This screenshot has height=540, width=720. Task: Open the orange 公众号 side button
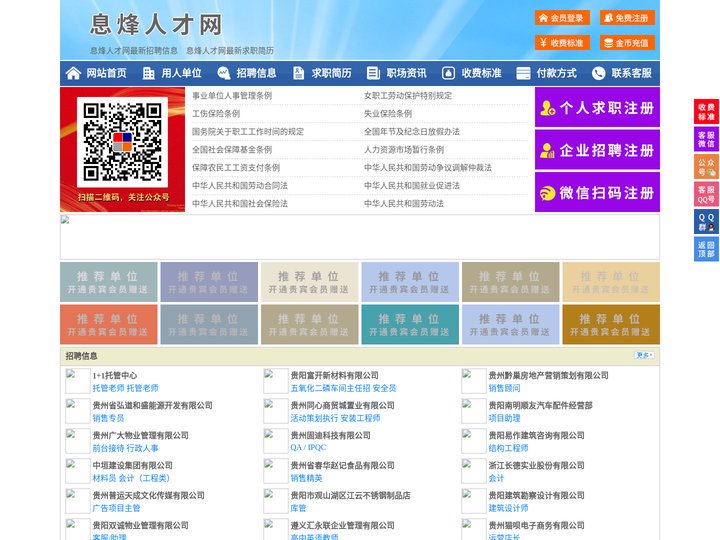pyautogui.click(x=706, y=167)
